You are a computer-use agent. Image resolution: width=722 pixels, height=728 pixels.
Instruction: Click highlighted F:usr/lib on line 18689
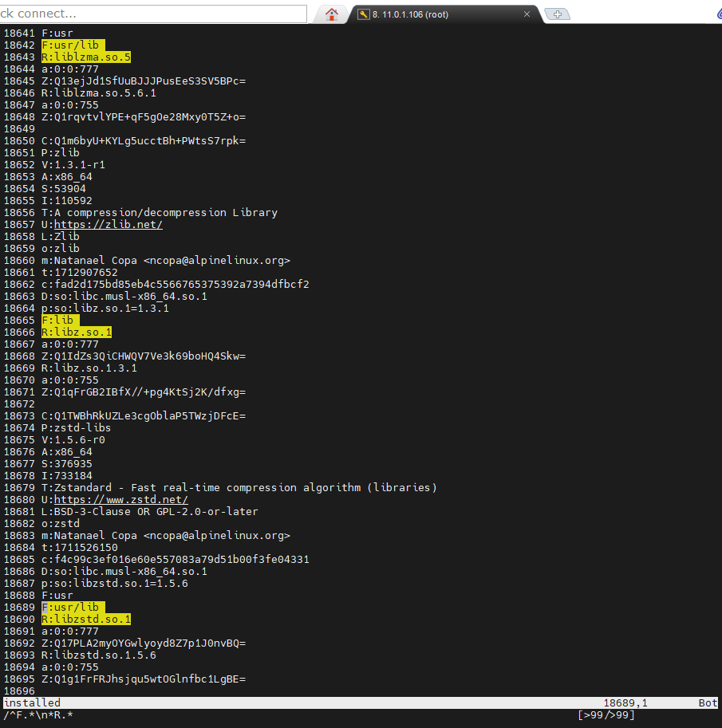pyautogui.click(x=73, y=608)
